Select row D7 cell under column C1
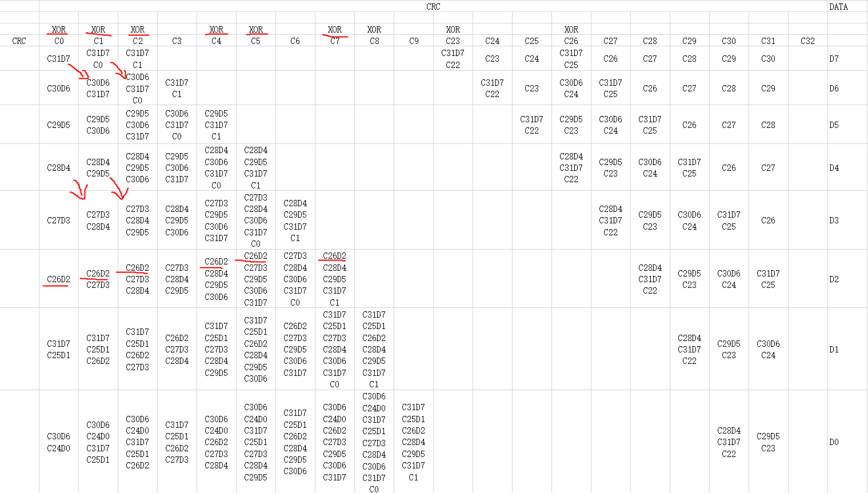The width and height of the screenshot is (868, 493). [98, 59]
